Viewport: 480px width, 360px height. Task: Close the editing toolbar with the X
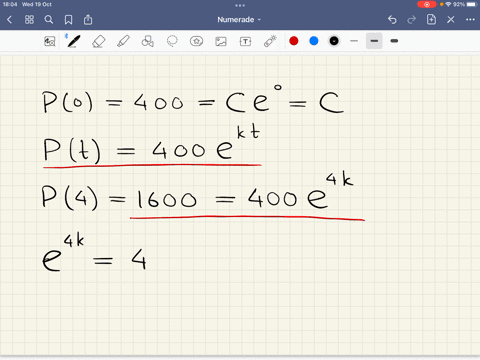tap(451, 20)
